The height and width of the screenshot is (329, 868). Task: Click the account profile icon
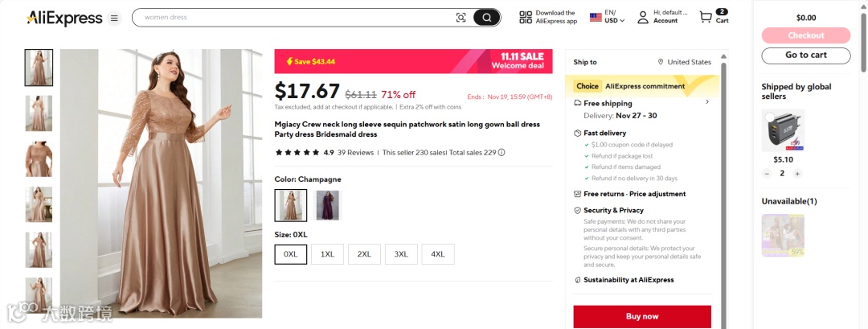click(x=643, y=17)
